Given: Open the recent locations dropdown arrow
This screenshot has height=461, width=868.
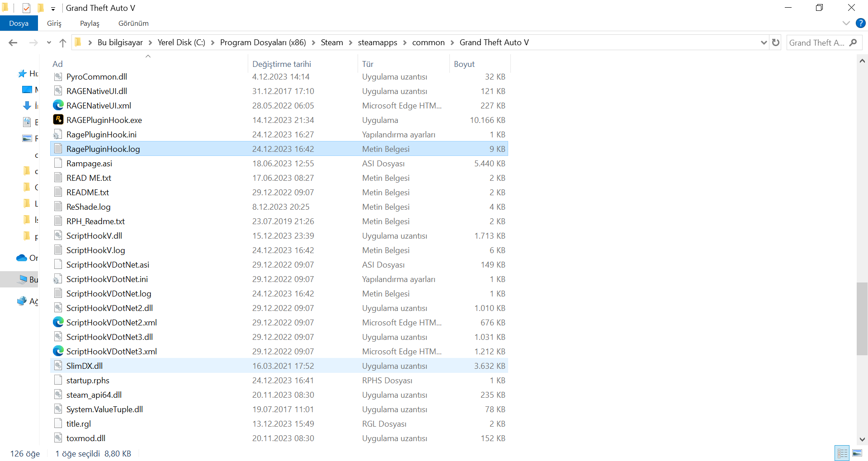Looking at the screenshot, I should point(49,42).
